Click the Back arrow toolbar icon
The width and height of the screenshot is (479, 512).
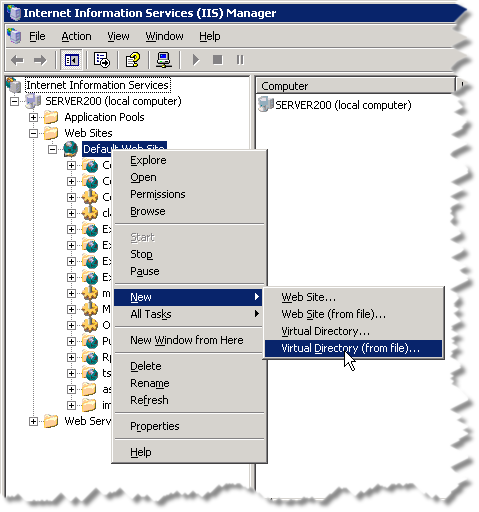pyautogui.click(x=17, y=60)
